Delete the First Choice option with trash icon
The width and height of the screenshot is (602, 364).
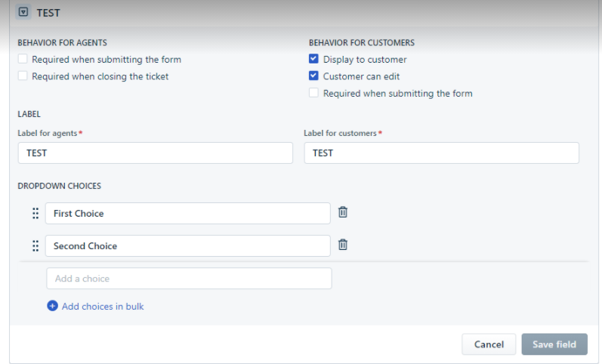(343, 212)
